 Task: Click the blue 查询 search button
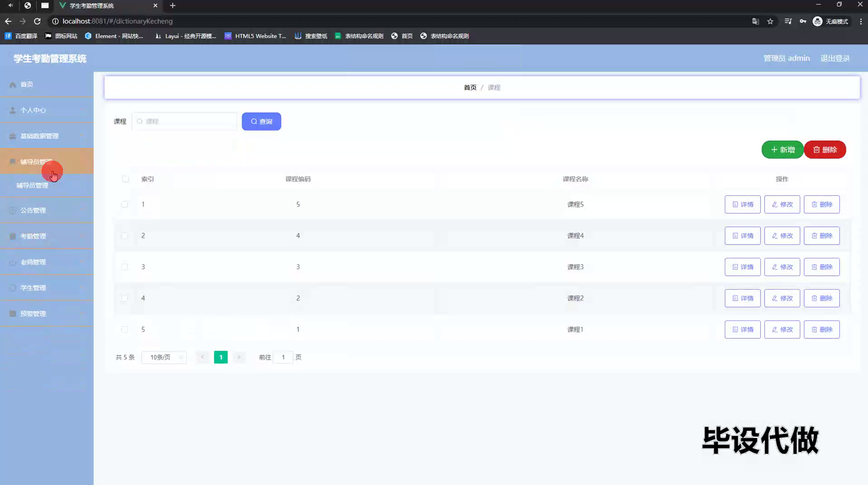[x=261, y=122]
